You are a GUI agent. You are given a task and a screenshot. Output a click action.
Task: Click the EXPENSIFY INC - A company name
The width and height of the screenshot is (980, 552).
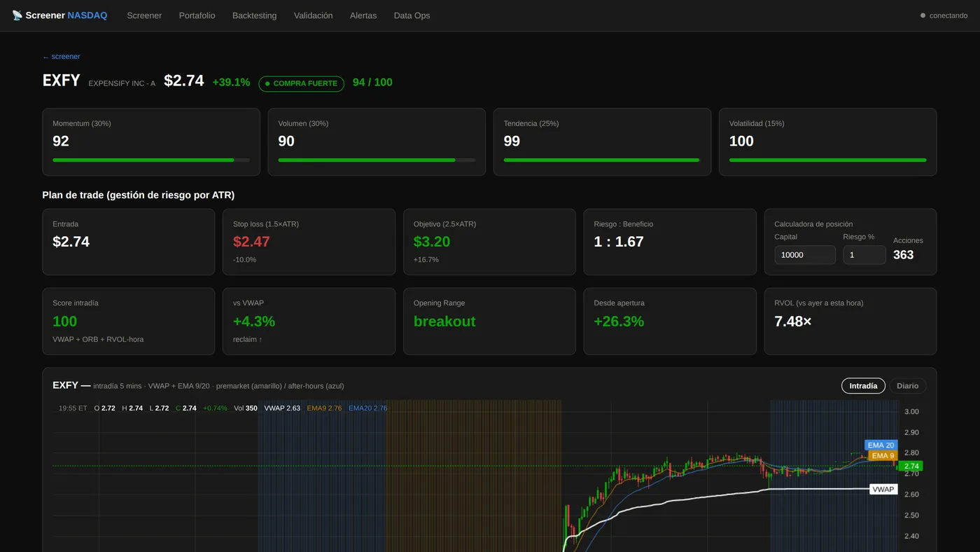click(x=122, y=83)
